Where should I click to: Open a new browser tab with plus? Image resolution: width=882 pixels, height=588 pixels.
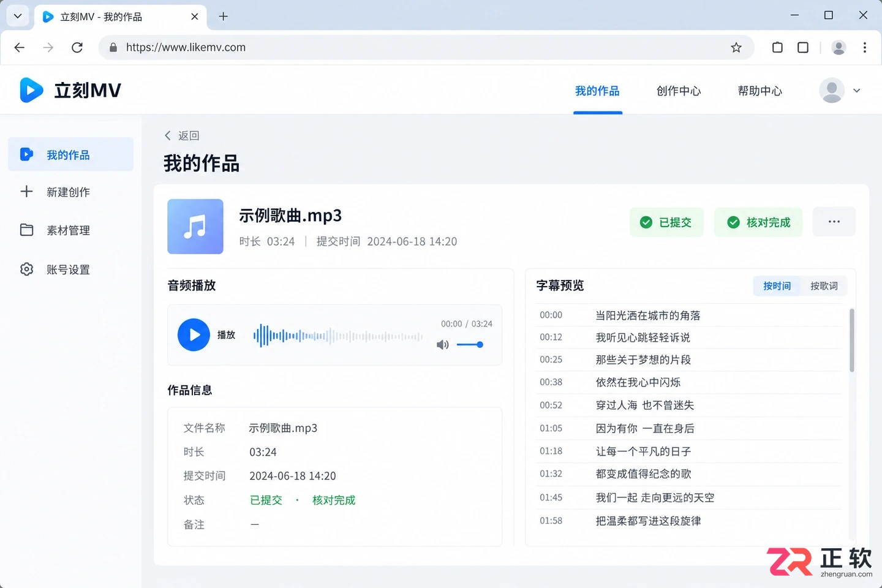click(x=224, y=17)
